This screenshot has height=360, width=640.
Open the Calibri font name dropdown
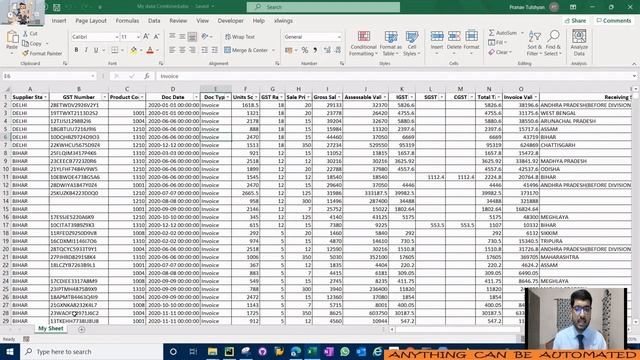click(117, 37)
